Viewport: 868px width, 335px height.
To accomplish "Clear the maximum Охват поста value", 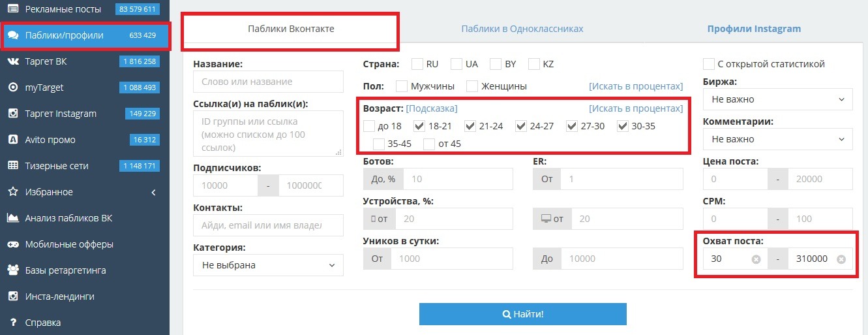I will coord(841,259).
